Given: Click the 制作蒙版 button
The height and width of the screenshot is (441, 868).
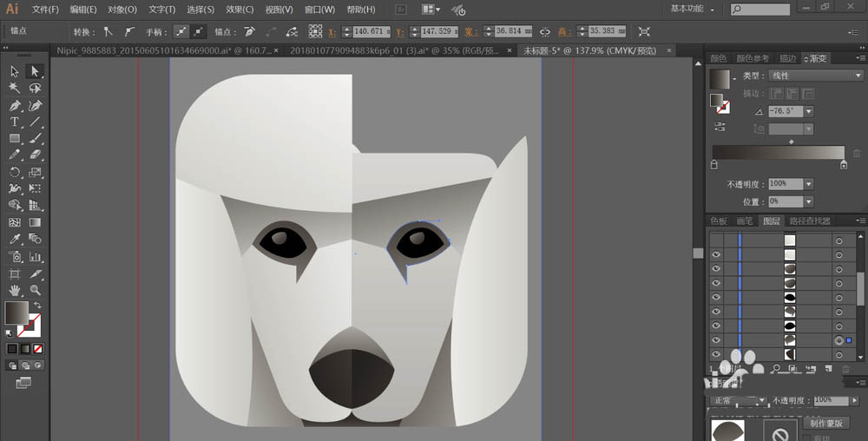Looking at the screenshot, I should (x=826, y=423).
